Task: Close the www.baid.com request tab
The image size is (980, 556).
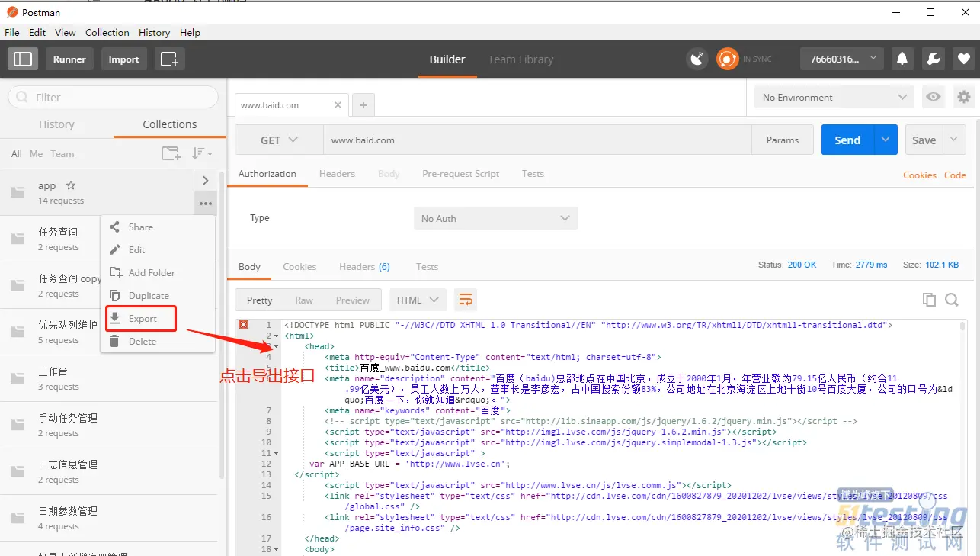Action: [338, 105]
